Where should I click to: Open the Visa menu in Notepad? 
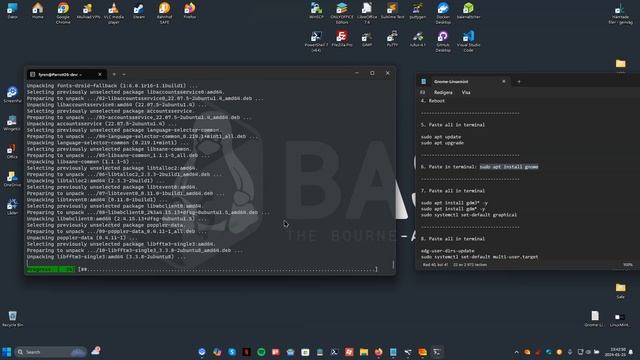coord(466,93)
